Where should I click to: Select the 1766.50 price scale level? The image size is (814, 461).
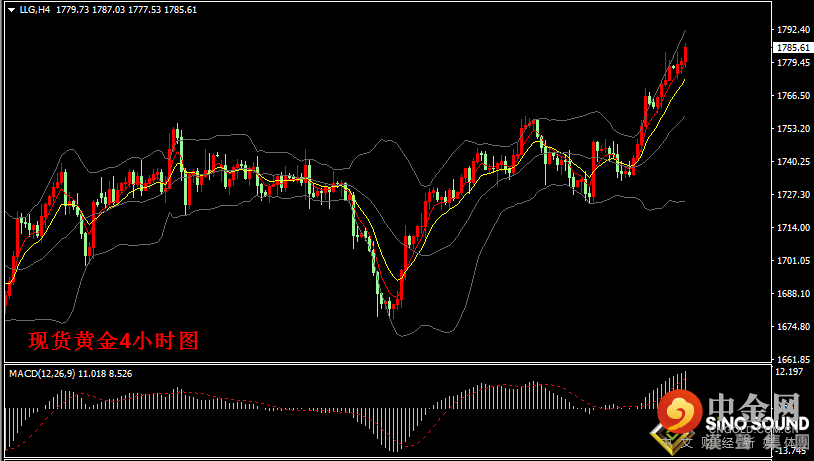[793, 96]
